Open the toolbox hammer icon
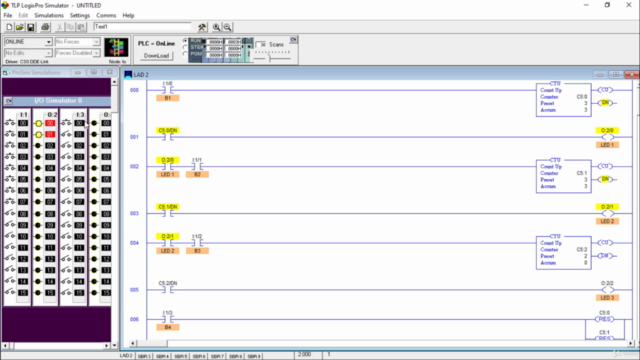Viewport: 640px width, 360px height. click(202, 27)
